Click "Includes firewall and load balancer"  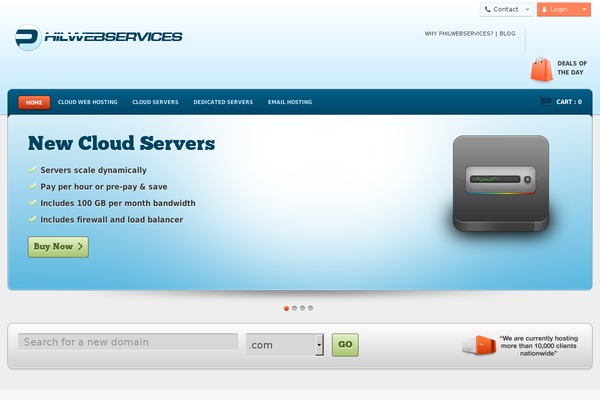click(112, 220)
